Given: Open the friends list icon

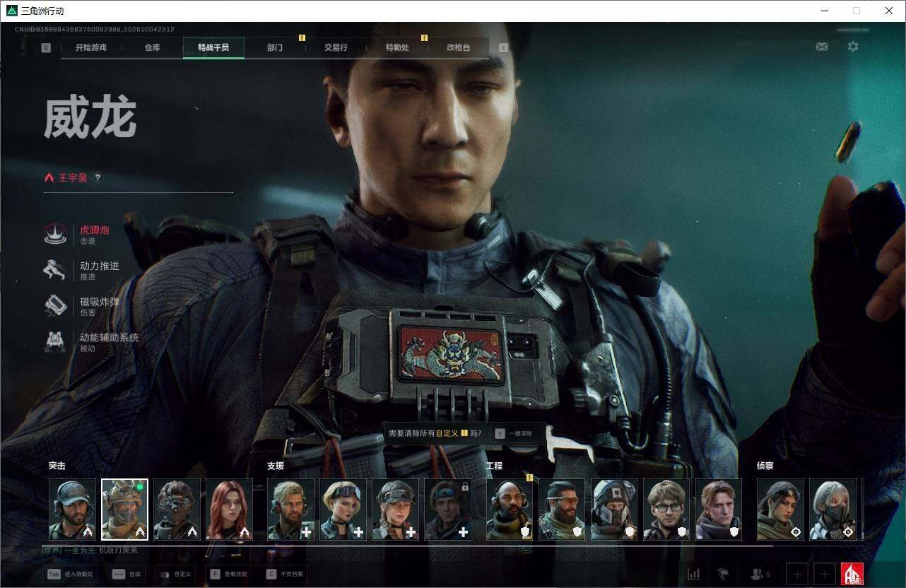Looking at the screenshot, I should [760, 575].
